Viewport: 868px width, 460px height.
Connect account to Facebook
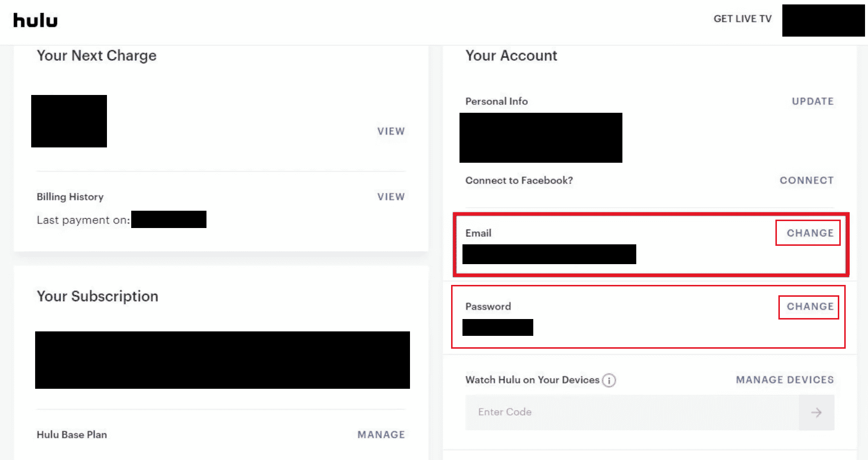pyautogui.click(x=807, y=181)
